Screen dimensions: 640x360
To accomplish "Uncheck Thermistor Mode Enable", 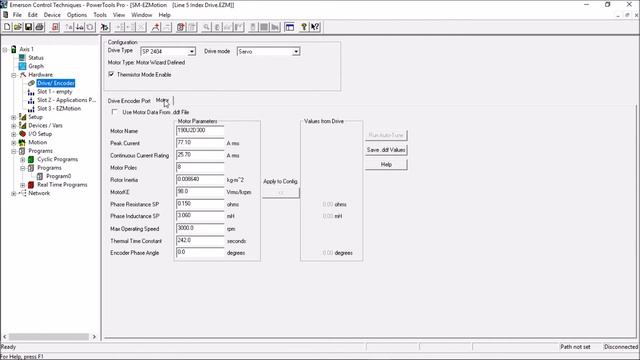I will [111, 74].
